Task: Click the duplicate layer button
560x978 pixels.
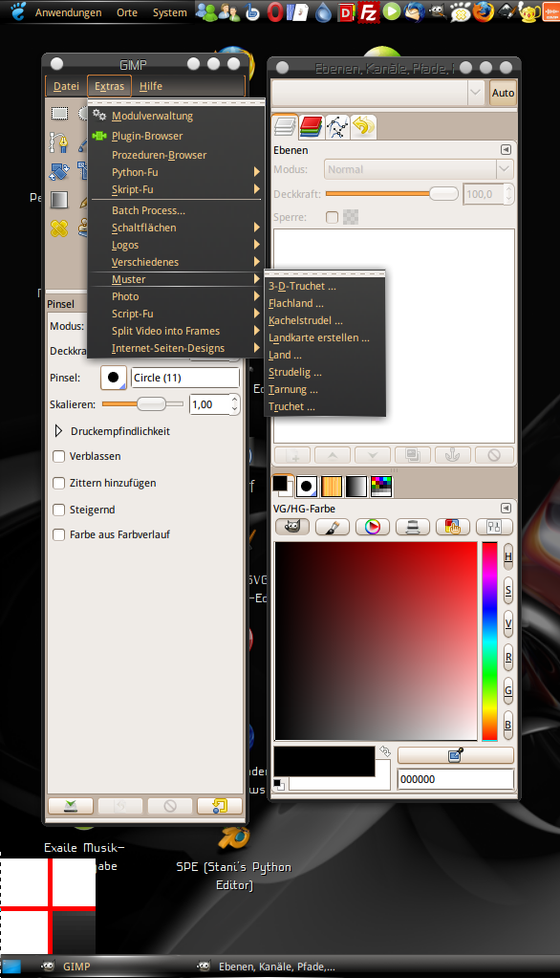Action: (x=413, y=455)
